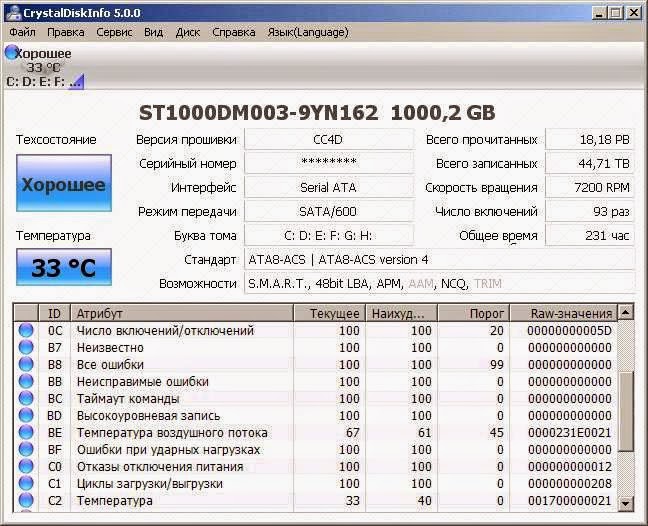Viewport: 648px width, 526px height.
Task: Click the ST1000DM003-9YN162 model title
Action: coord(258,113)
